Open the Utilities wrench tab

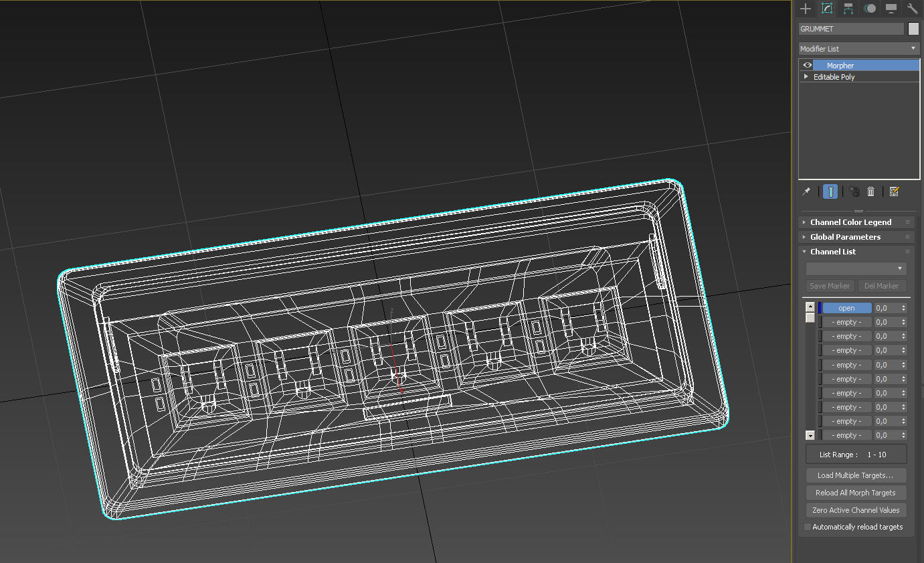tap(912, 9)
